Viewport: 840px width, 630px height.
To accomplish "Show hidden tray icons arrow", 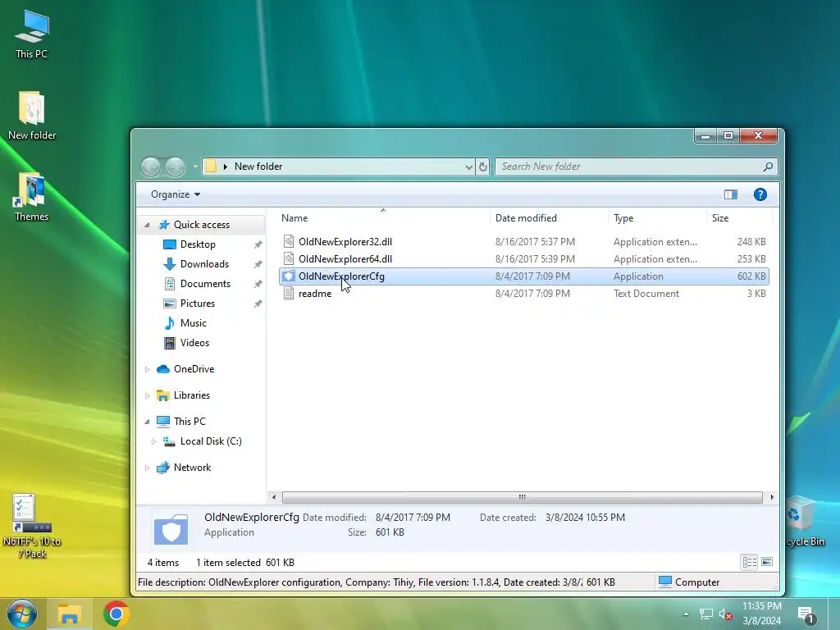I will 686,614.
